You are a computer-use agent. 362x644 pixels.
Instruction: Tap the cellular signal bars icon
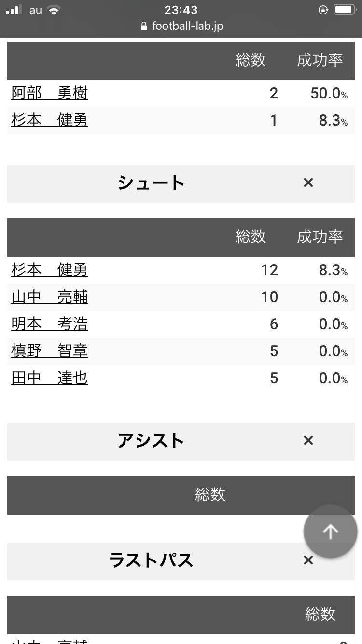(x=14, y=10)
